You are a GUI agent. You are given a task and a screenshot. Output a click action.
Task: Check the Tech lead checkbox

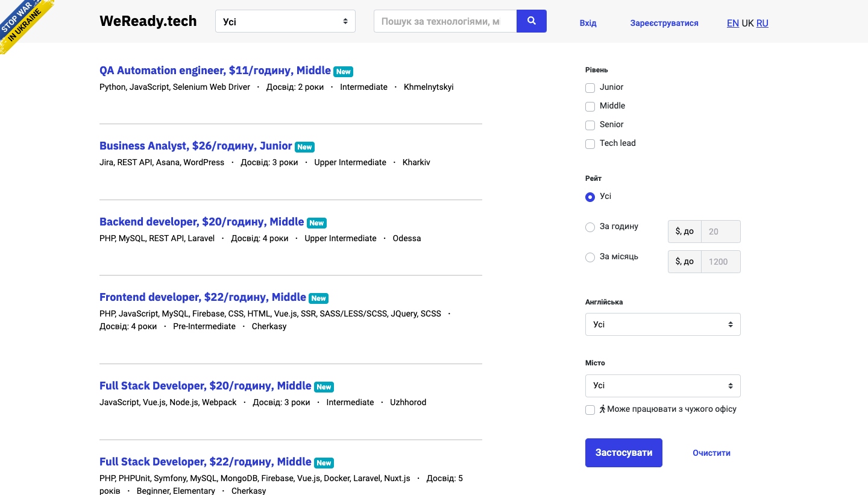point(590,144)
